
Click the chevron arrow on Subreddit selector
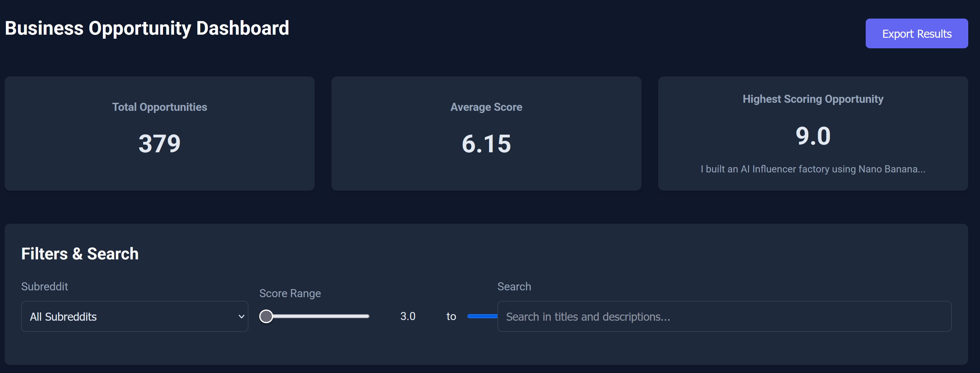click(x=241, y=316)
